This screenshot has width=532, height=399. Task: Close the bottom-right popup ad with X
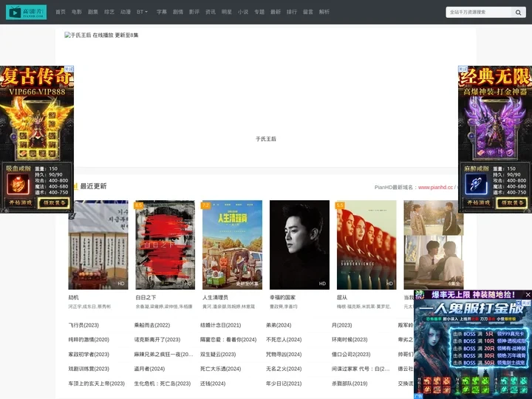click(528, 295)
